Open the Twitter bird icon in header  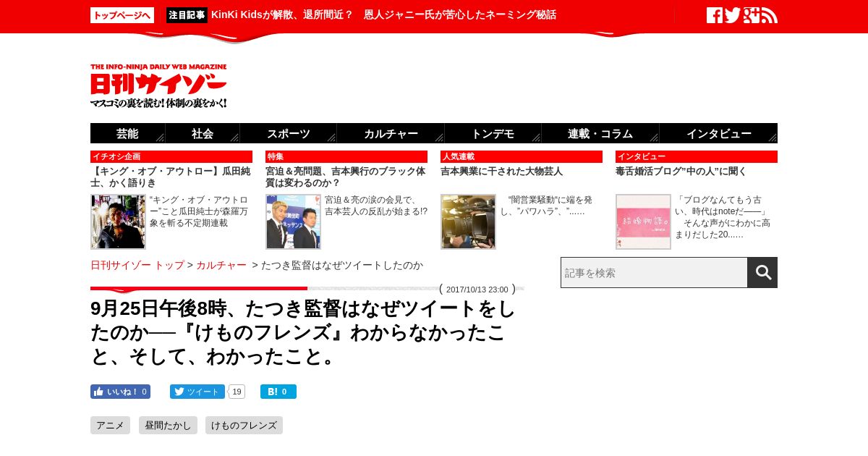pos(733,15)
